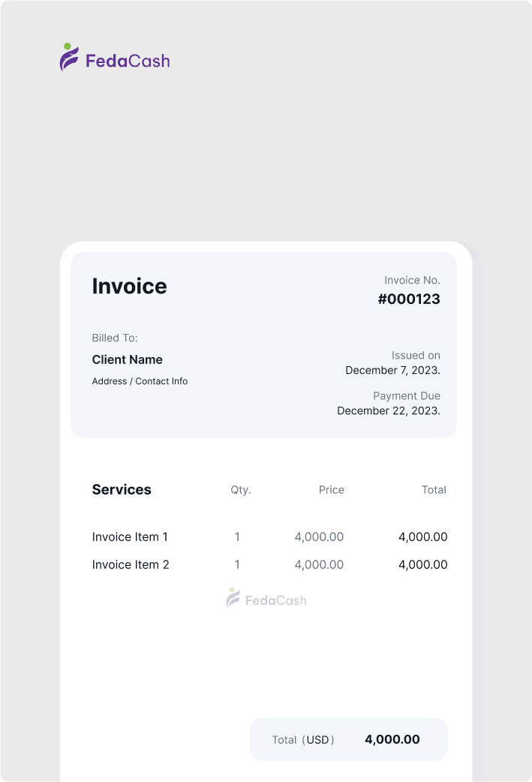The width and height of the screenshot is (532, 782).
Task: Select the Invoice heading title
Action: (129, 286)
